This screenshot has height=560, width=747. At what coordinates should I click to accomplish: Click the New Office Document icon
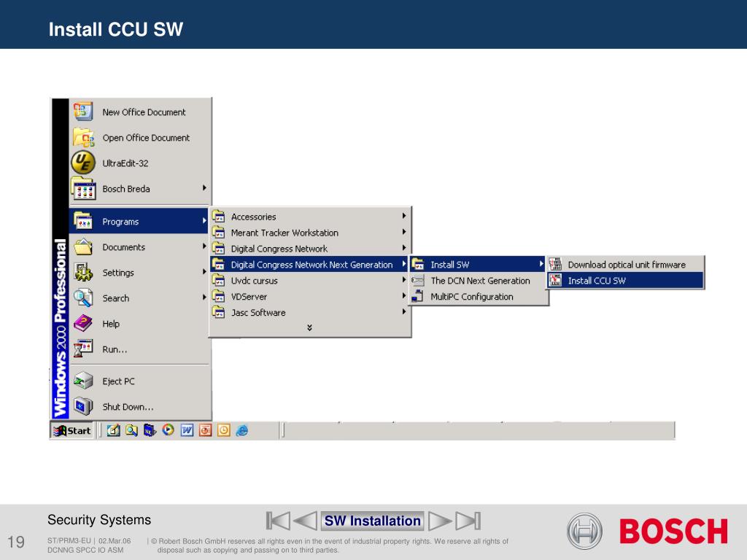coord(83,112)
